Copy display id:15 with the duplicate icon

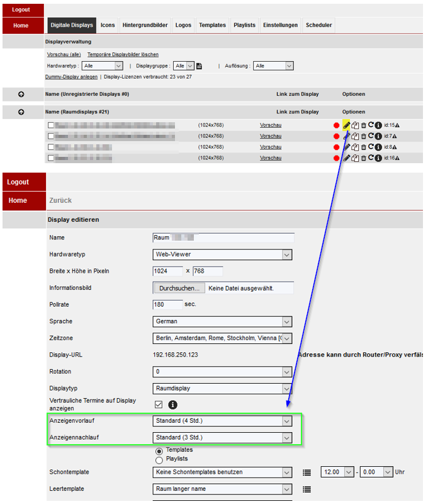click(x=355, y=125)
